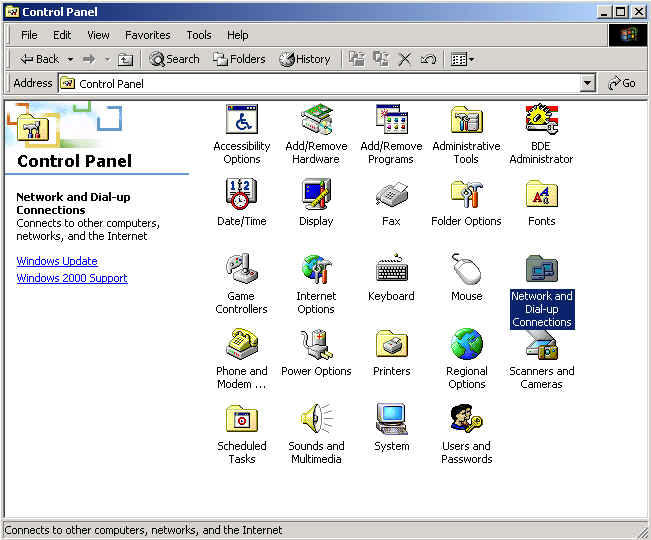The height and width of the screenshot is (540, 651).
Task: Click the Search toolbar button
Action: pos(174,59)
